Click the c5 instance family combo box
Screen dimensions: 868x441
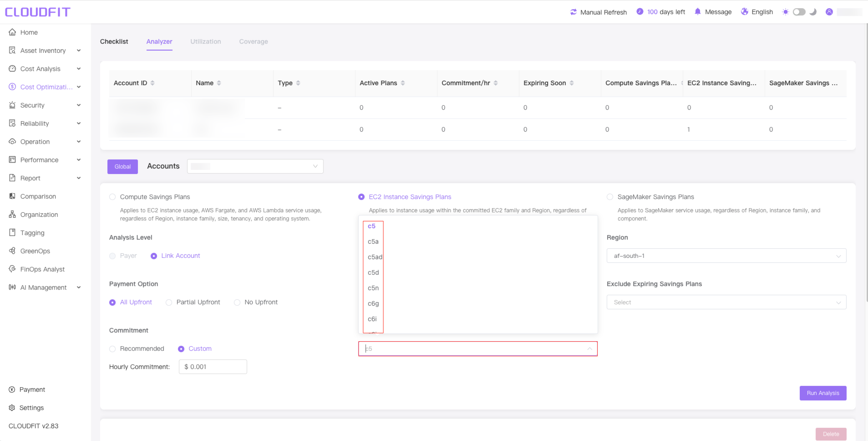point(477,349)
